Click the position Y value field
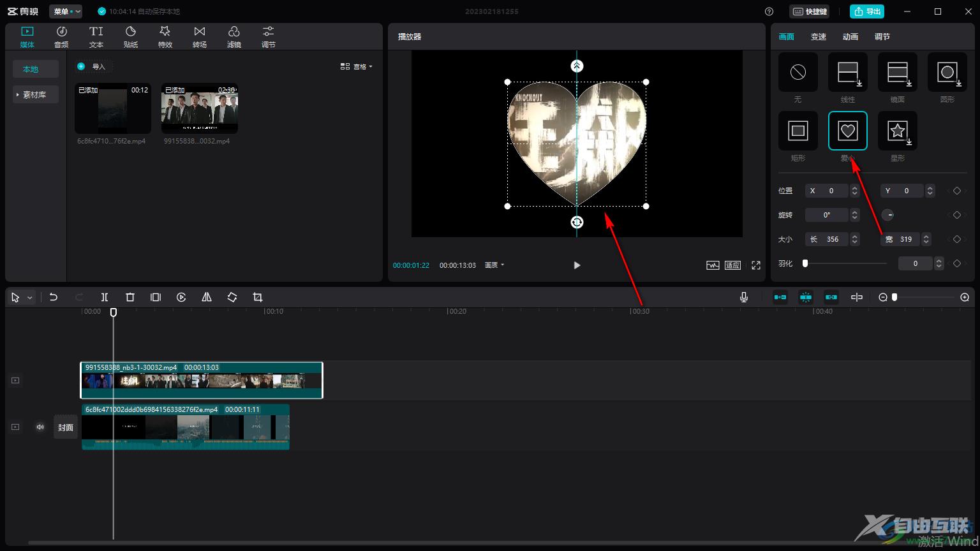 click(902, 191)
